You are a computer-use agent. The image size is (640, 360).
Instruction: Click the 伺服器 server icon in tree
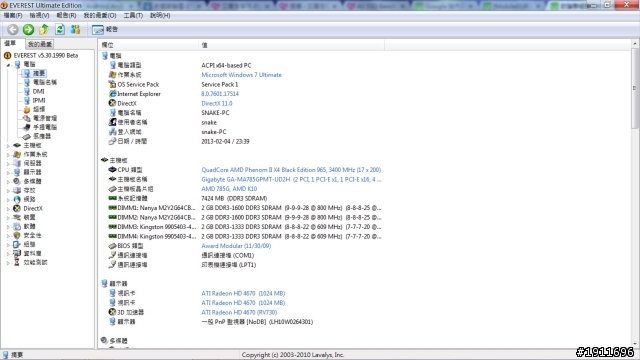(x=17, y=163)
